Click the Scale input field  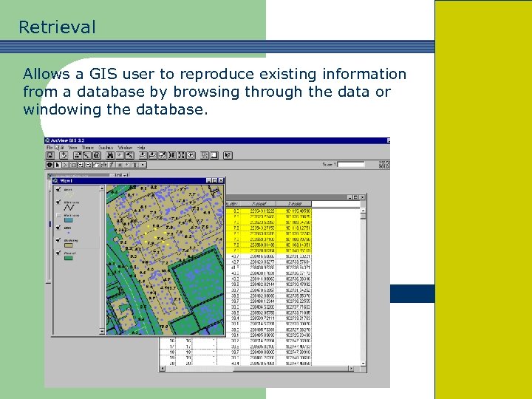(x=351, y=164)
